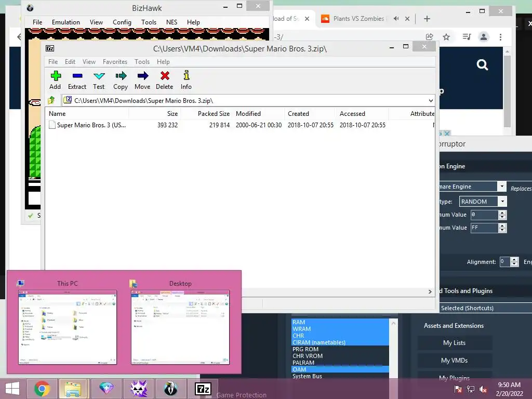Open BizHawk Config menu
532x399 pixels.
point(122,22)
